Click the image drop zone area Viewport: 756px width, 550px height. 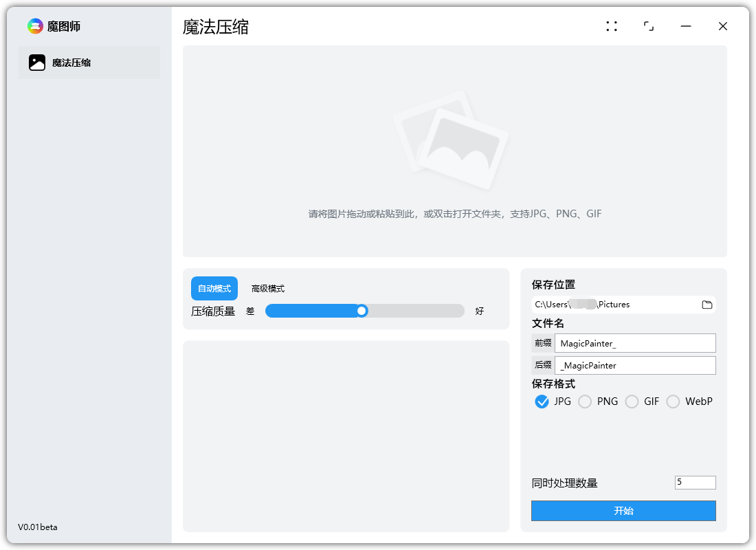click(x=454, y=151)
